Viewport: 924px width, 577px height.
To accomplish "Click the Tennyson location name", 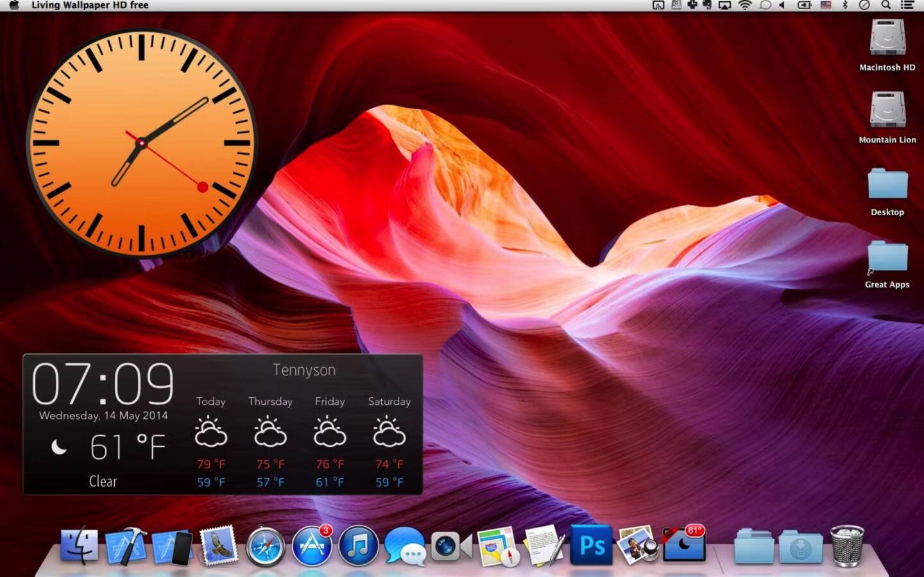I will pos(304,370).
